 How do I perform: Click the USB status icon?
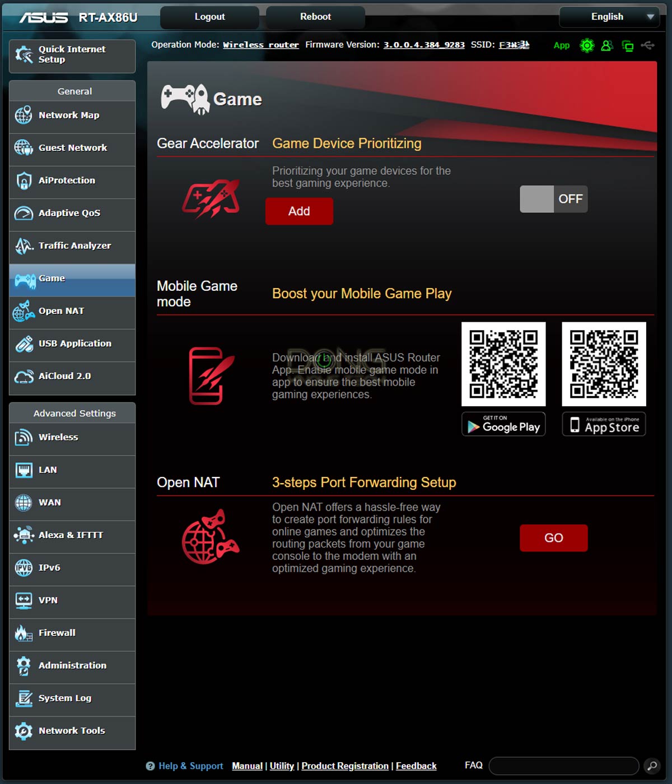point(648,45)
